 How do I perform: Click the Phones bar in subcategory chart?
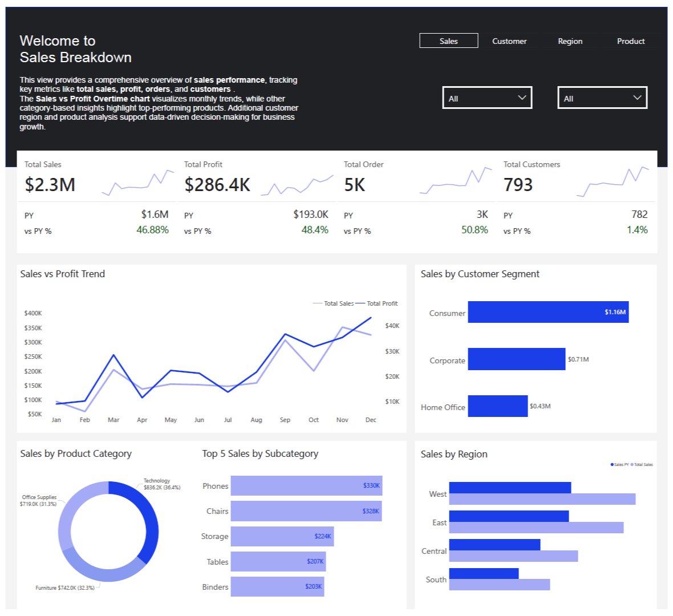tap(305, 485)
